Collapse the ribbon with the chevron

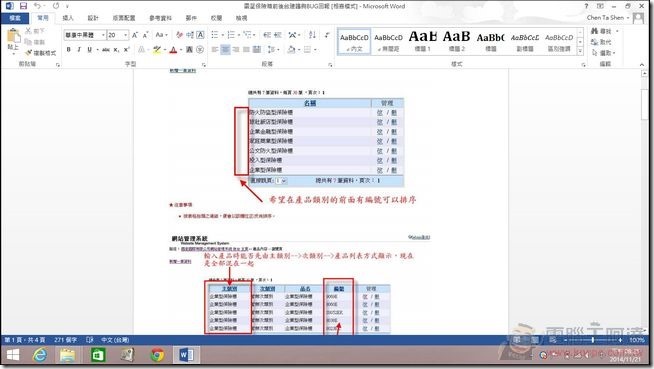click(642, 64)
